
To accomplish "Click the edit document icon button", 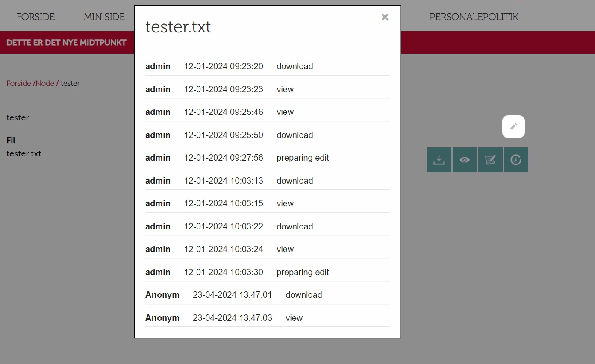I will (x=490, y=160).
